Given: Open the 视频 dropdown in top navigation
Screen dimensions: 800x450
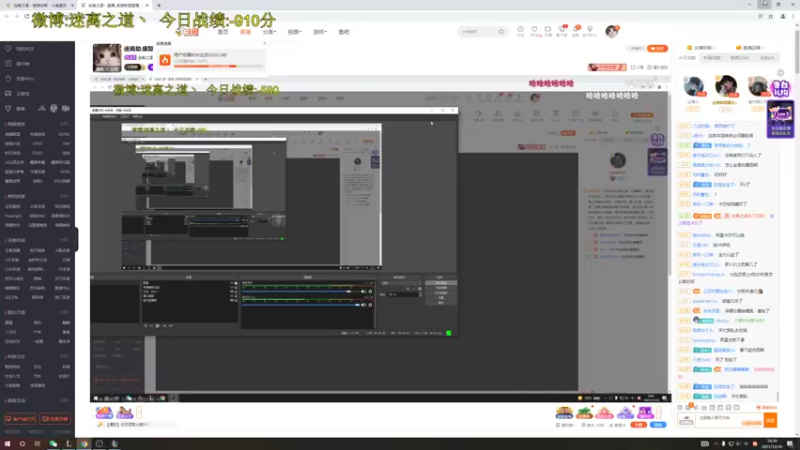Looking at the screenshot, I should (x=294, y=32).
